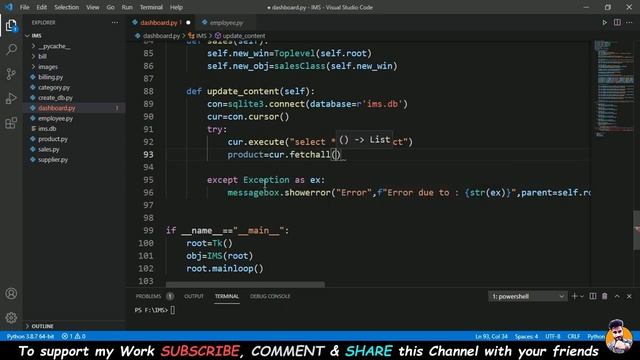Open billing.py in the explorer

pos(50,77)
